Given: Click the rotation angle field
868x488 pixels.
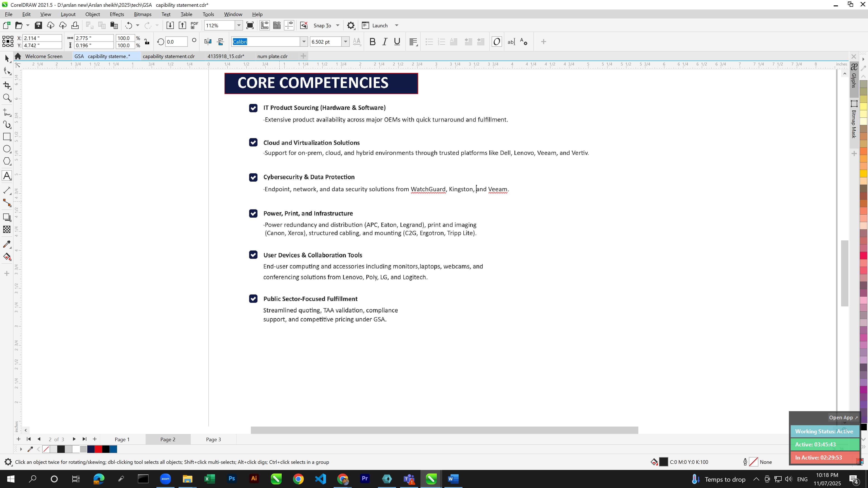Looking at the screenshot, I should pos(176,42).
